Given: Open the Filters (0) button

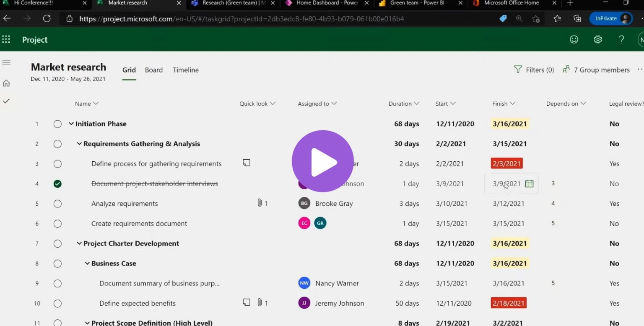Looking at the screenshot, I should click(x=534, y=70).
